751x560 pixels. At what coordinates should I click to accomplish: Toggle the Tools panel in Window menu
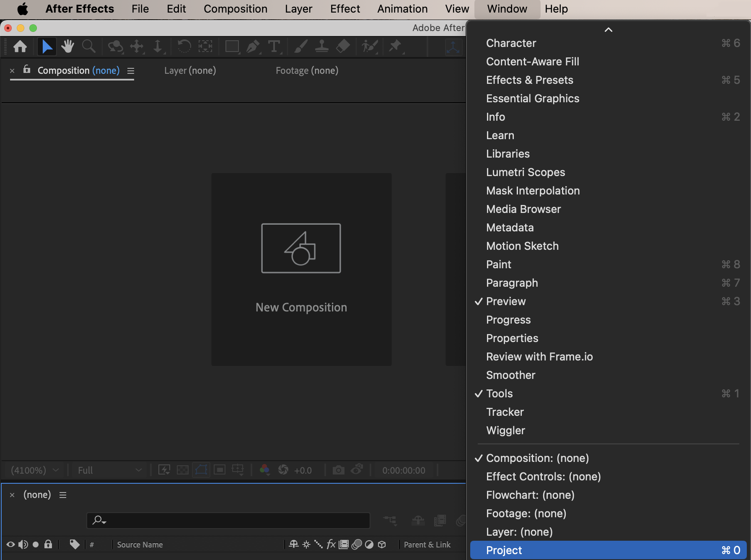(x=499, y=394)
